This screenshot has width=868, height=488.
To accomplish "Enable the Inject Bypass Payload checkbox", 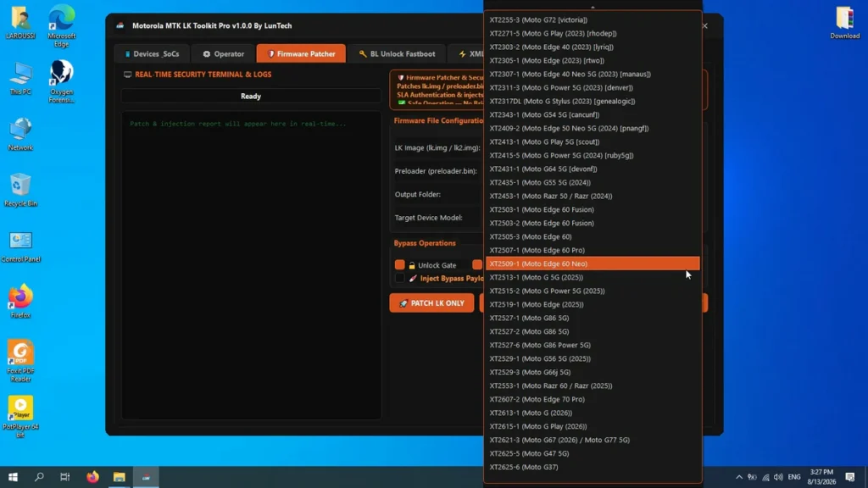I will click(x=400, y=278).
